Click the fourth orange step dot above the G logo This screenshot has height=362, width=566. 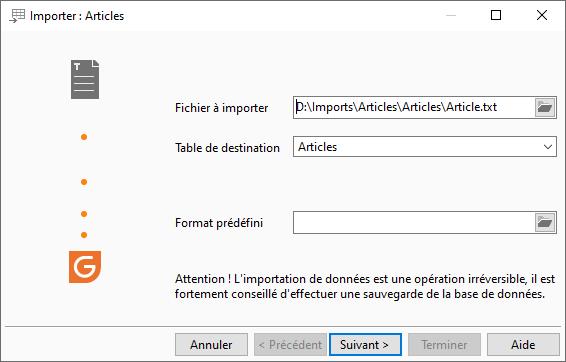(84, 235)
